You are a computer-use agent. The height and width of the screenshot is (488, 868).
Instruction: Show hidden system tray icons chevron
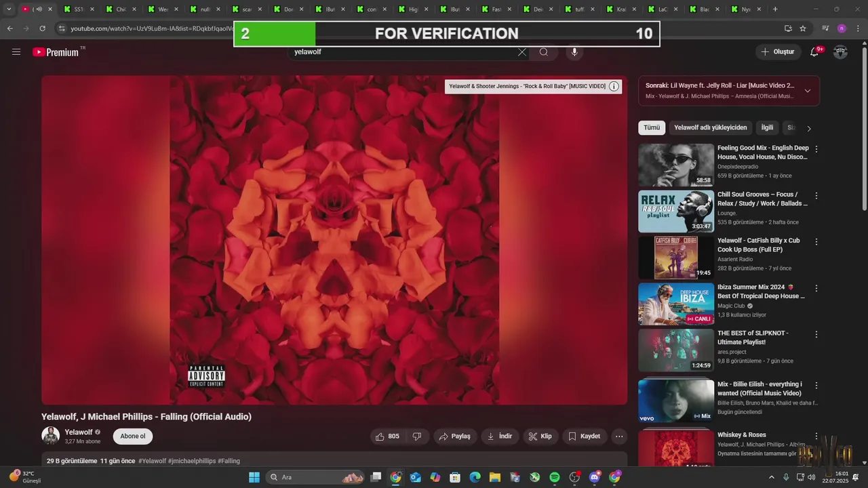(x=771, y=477)
